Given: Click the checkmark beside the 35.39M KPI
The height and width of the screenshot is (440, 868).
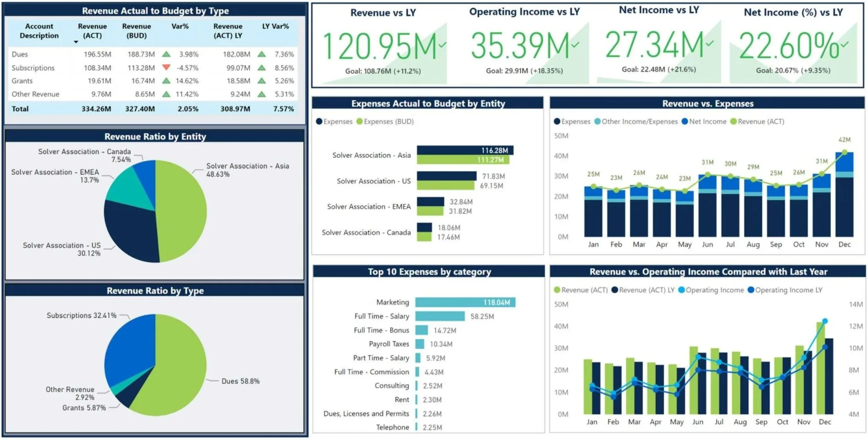Looking at the screenshot, I should pos(575,44).
